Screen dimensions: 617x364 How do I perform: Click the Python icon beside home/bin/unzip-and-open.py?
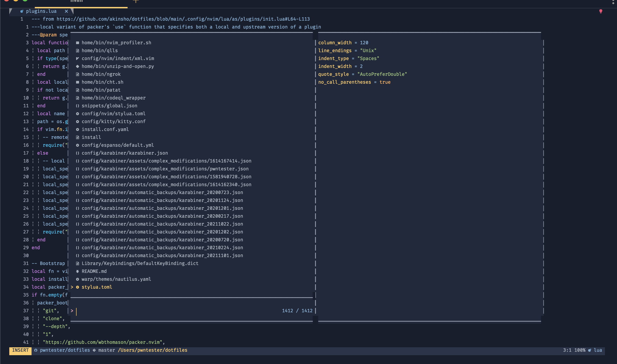tap(77, 66)
